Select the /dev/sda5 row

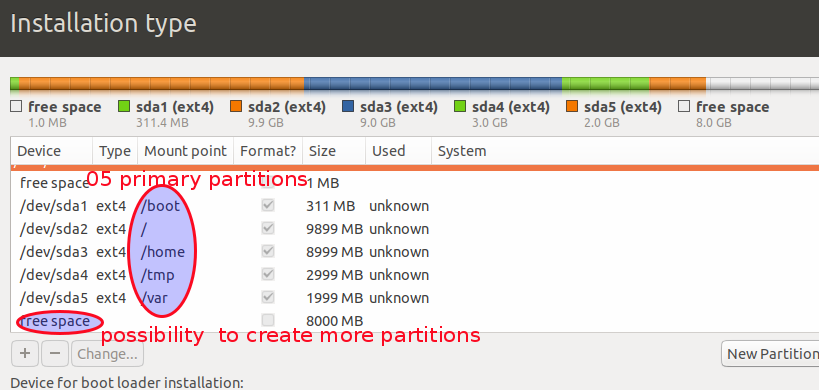tap(415, 298)
